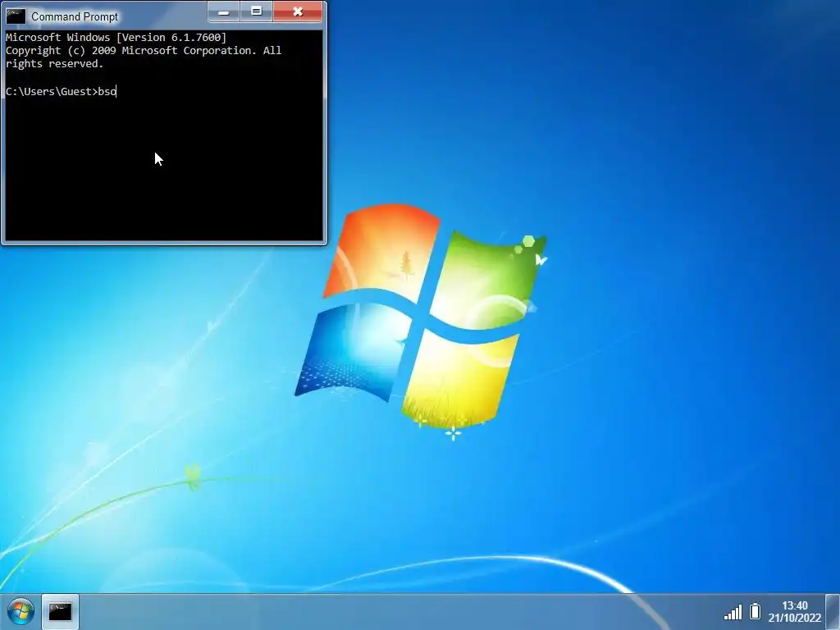Click the 'Copyright (c) 2009 Microsoft Corporation' text
840x630 pixels.
130,50
